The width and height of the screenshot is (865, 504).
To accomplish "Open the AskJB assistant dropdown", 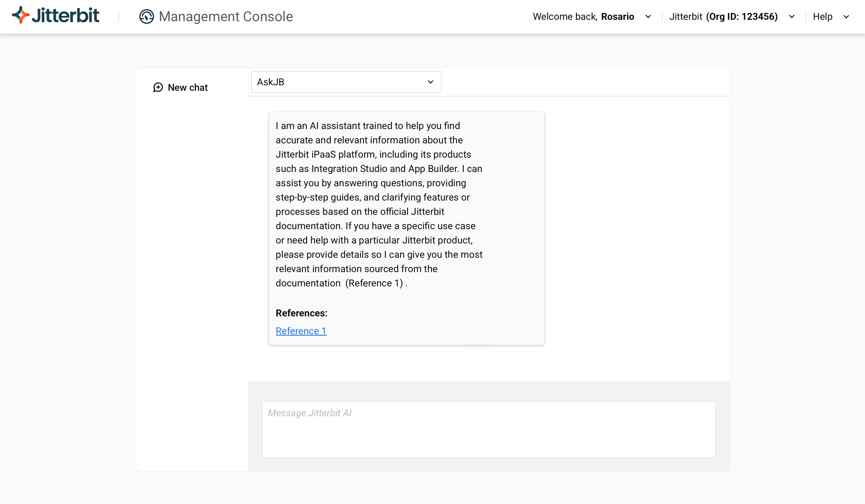I will tap(346, 82).
